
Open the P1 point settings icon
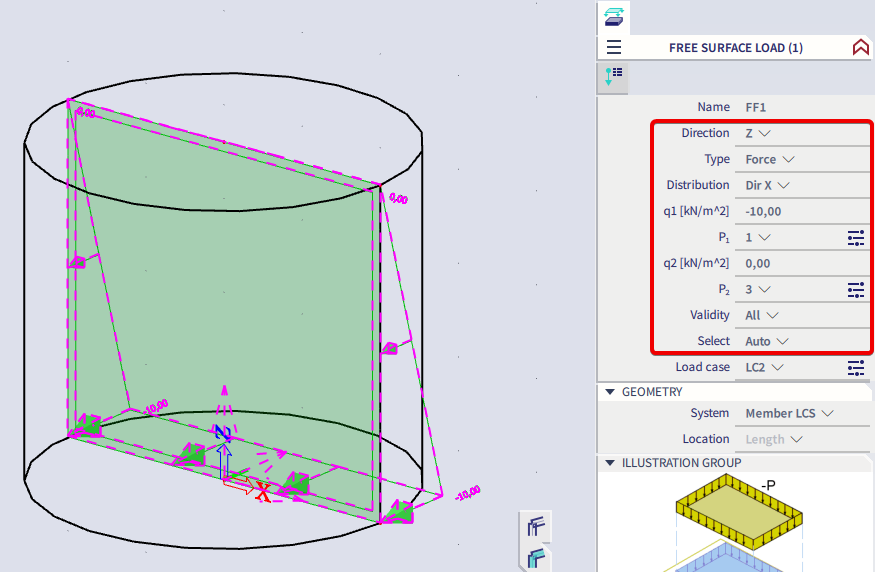click(x=855, y=237)
